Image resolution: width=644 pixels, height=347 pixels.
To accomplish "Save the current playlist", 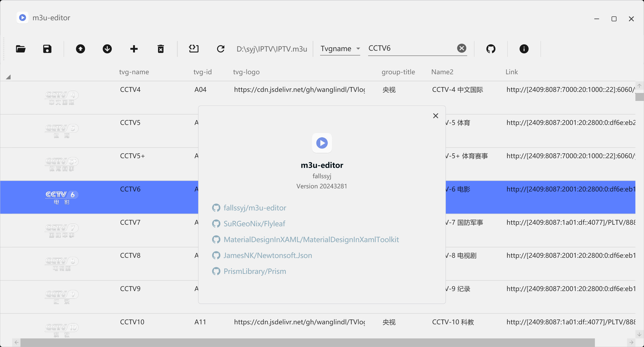I will tap(47, 49).
